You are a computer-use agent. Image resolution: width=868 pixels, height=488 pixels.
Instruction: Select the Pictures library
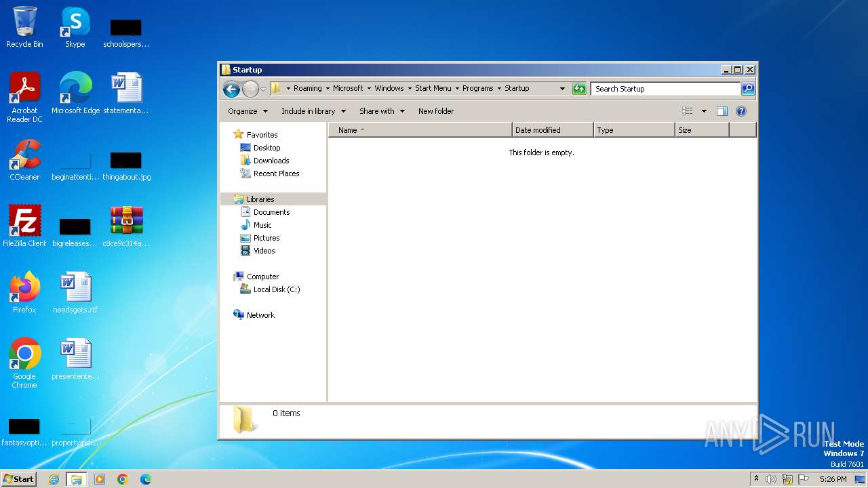(267, 238)
